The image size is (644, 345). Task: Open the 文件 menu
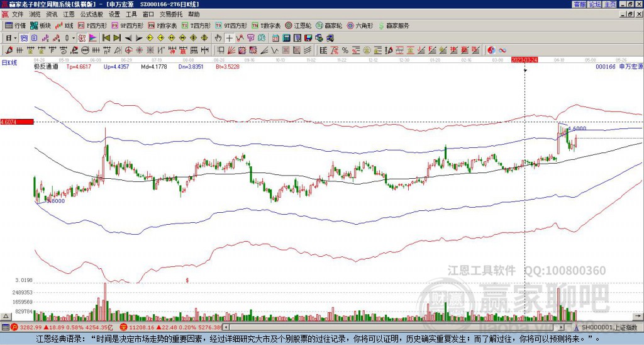[x=18, y=14]
